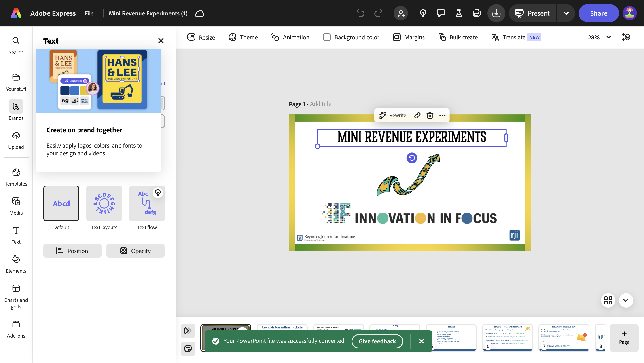
Task: Select the page 7 slide thumbnail
Action: click(563, 337)
